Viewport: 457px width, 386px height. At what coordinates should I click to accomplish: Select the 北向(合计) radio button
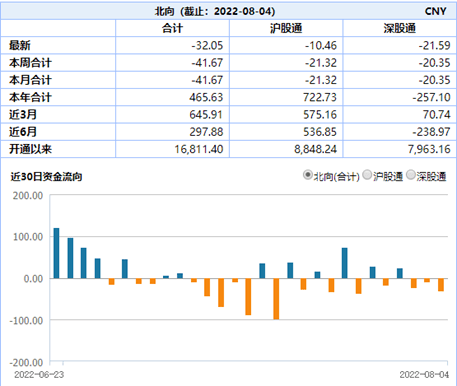(307, 175)
